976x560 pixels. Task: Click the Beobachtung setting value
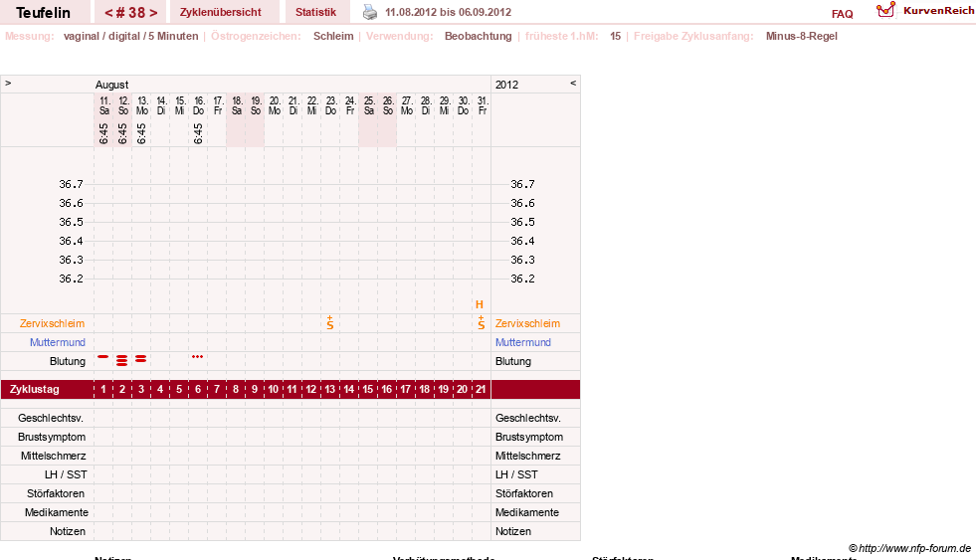(478, 36)
